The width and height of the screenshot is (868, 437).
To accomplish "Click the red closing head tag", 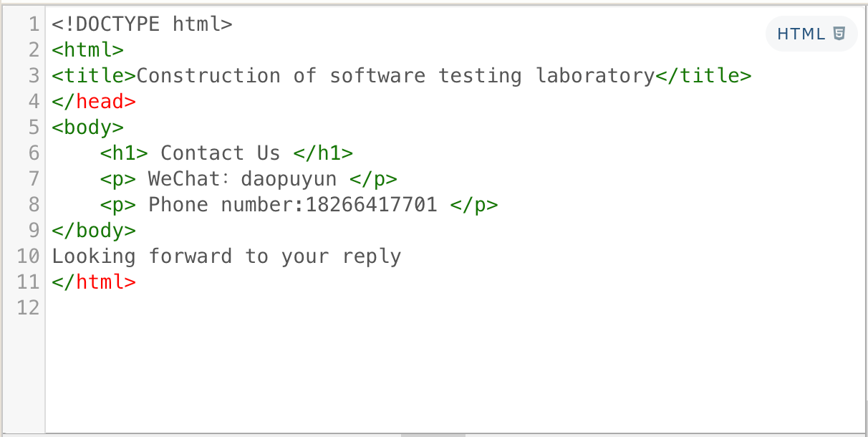I will 94,102.
